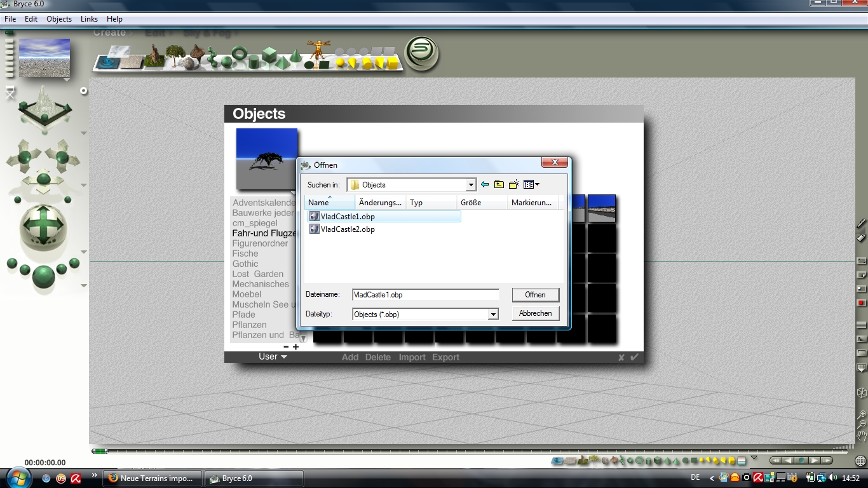Open the User library dropdown

click(273, 356)
